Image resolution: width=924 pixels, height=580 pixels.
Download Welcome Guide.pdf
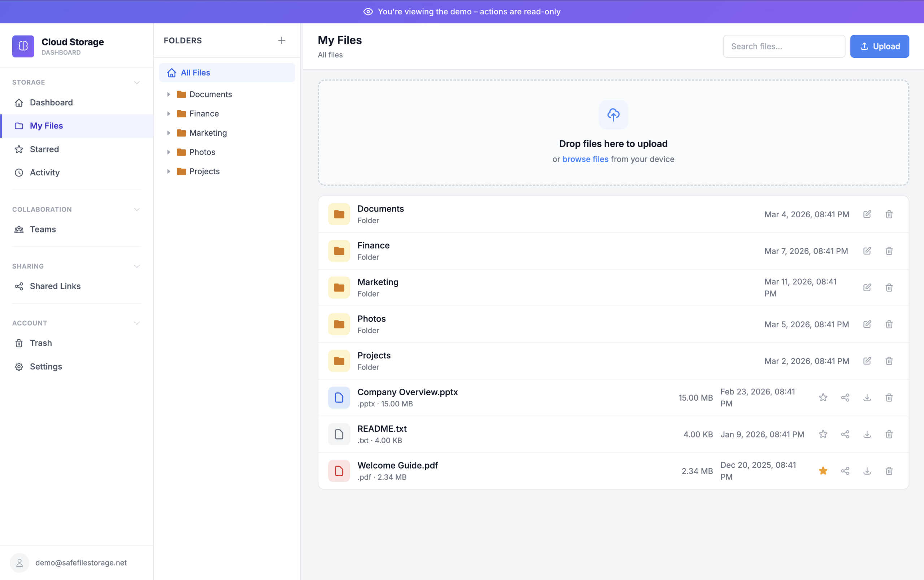867,471
